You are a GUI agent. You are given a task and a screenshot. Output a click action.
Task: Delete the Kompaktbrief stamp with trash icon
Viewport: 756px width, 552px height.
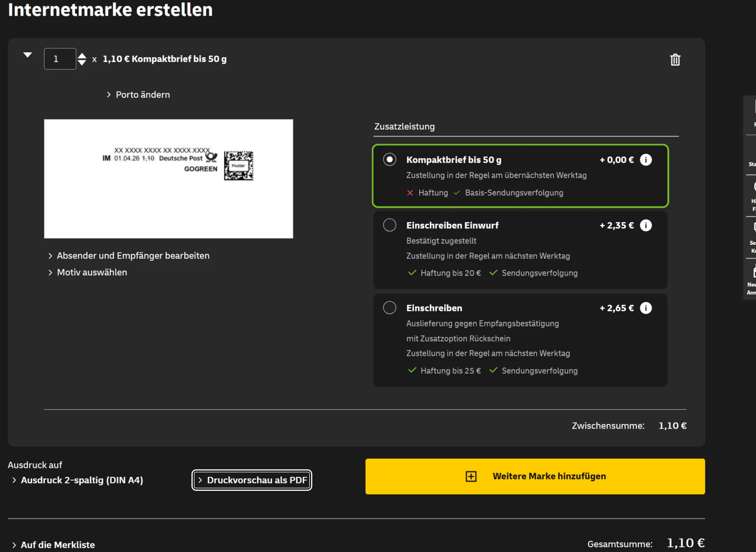click(675, 60)
